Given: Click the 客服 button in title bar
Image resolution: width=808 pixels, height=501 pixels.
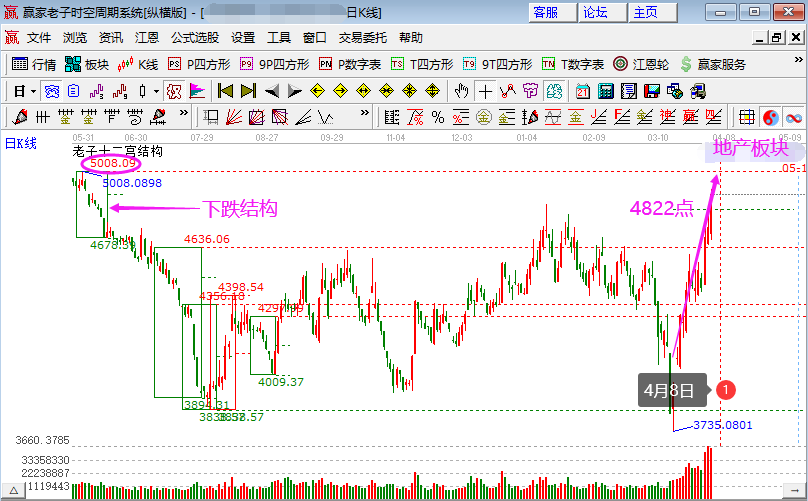Looking at the screenshot, I should 553,12.
